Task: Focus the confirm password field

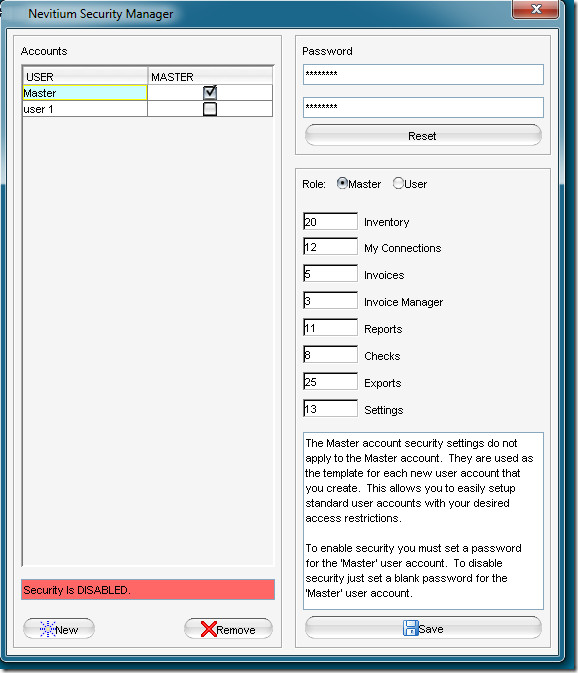Action: click(x=423, y=107)
